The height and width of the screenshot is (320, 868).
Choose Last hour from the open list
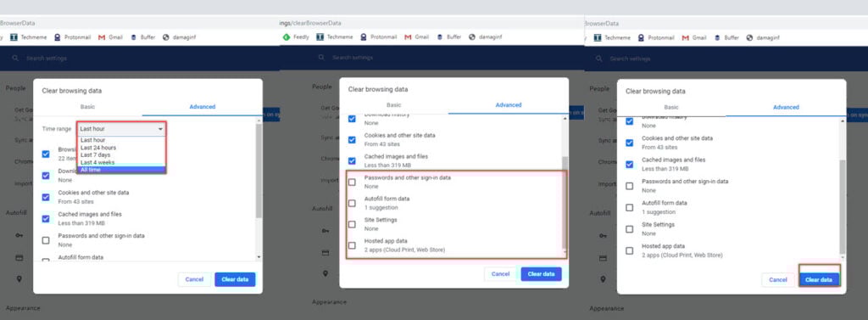[121, 140]
